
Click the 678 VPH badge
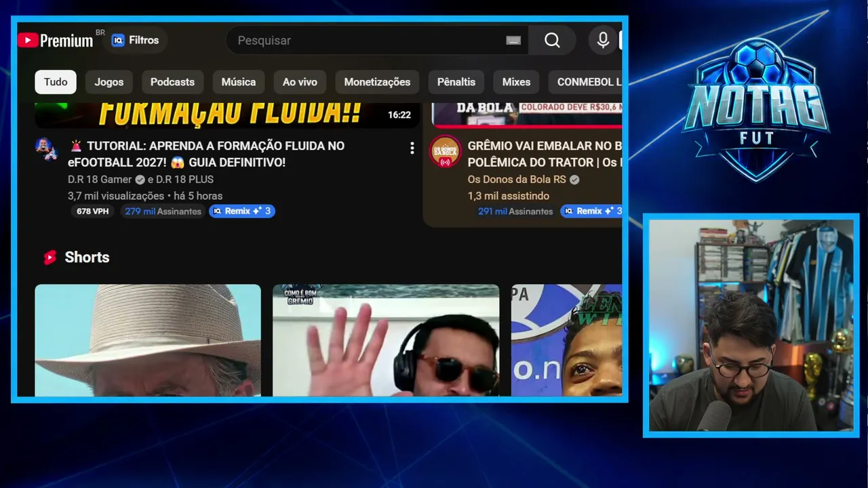(x=93, y=211)
